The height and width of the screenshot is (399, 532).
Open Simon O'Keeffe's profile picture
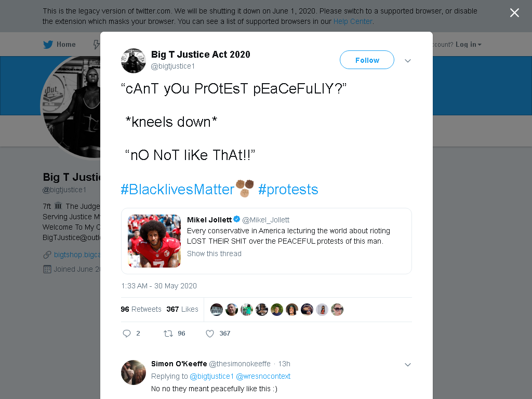(134, 372)
